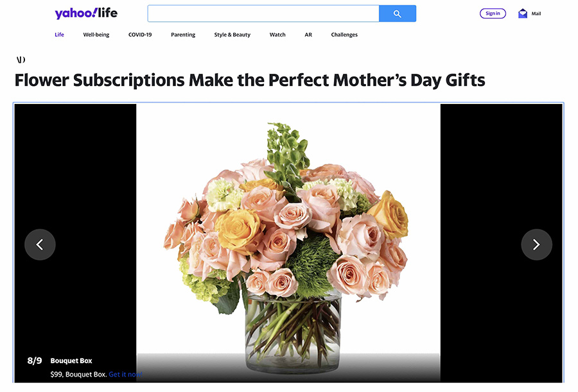Focus the search input field
This screenshot has height=392, width=578.
point(263,13)
